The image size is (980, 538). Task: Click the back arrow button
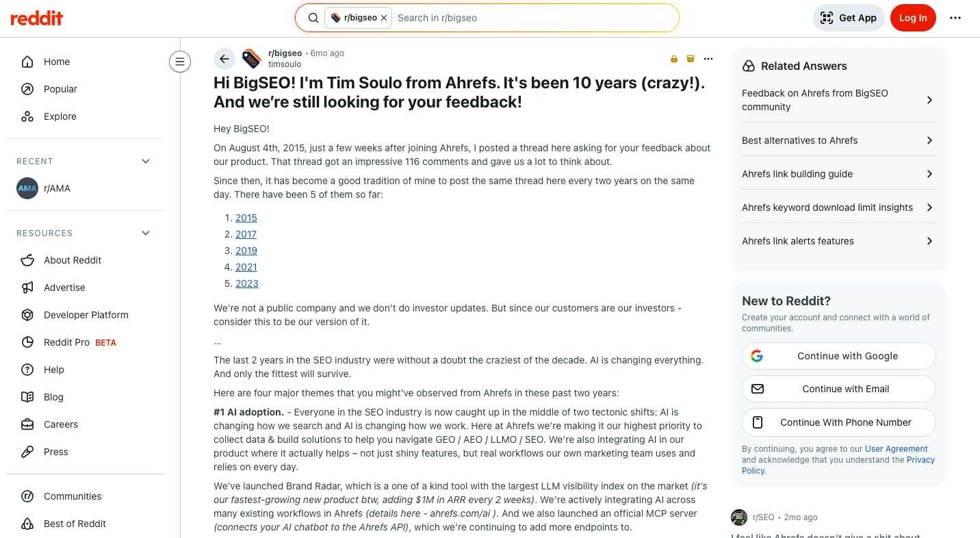[224, 59]
